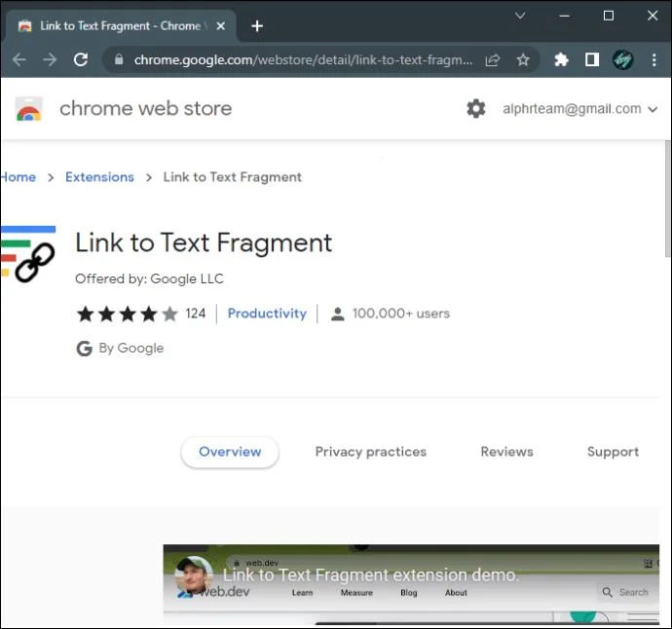Expand the alphrteam@gmail.com account dropdown
This screenshot has height=629, width=672.
pos(579,109)
